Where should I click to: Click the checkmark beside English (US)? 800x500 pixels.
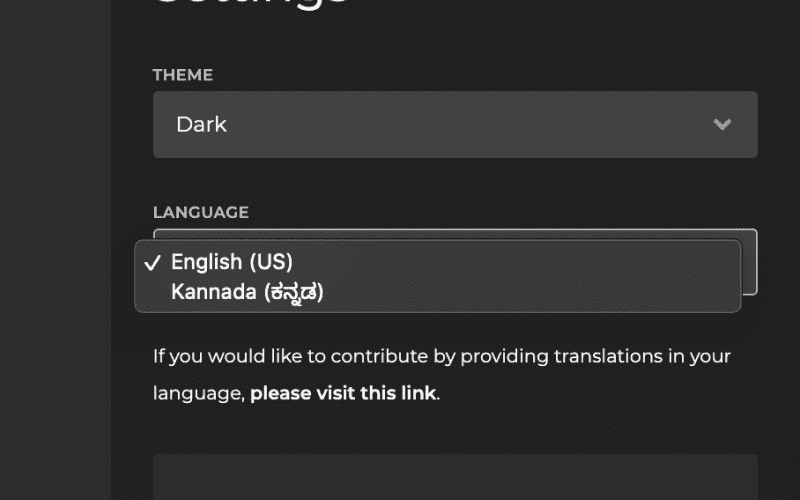152,263
